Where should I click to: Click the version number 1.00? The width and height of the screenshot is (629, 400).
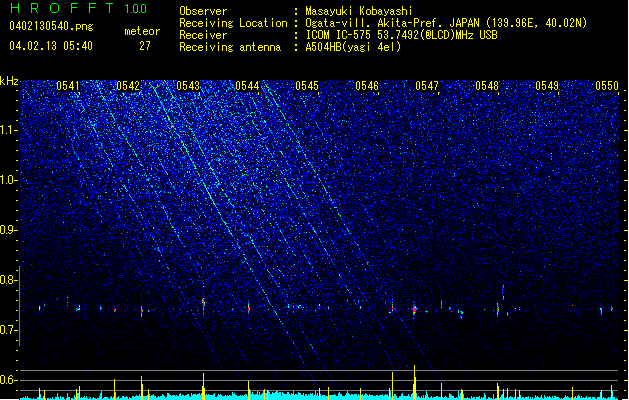[136, 9]
